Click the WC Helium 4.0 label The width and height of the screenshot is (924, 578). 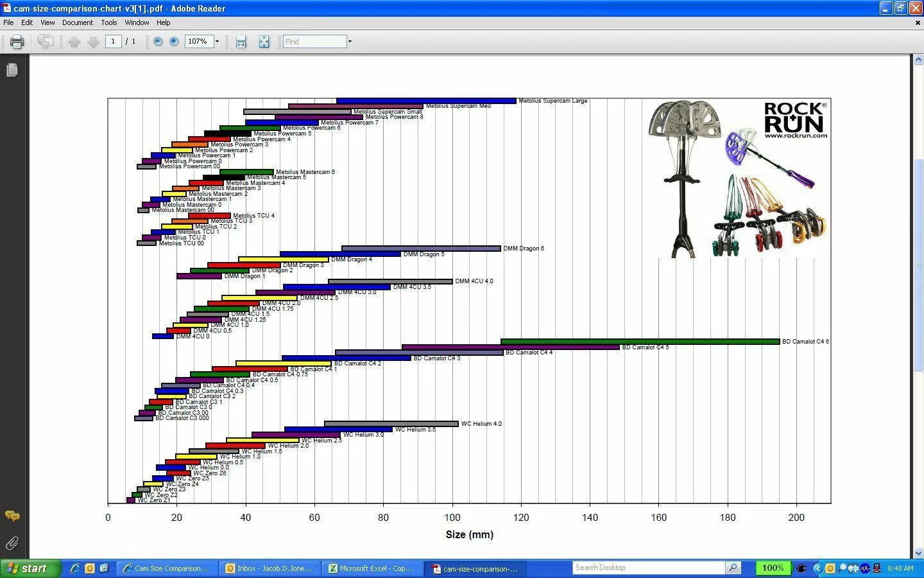tap(481, 424)
